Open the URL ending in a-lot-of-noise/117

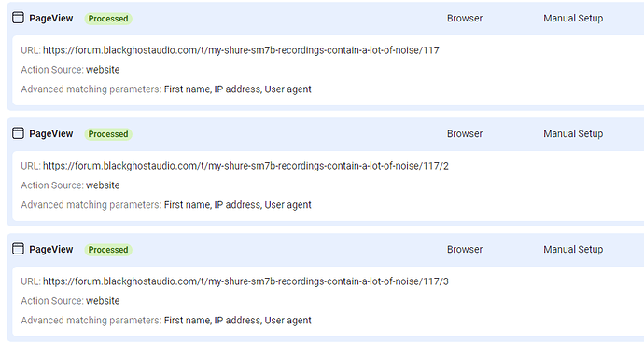tap(241, 50)
